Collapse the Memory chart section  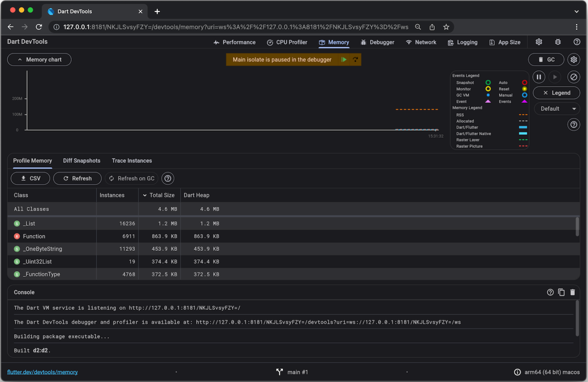[x=39, y=59]
